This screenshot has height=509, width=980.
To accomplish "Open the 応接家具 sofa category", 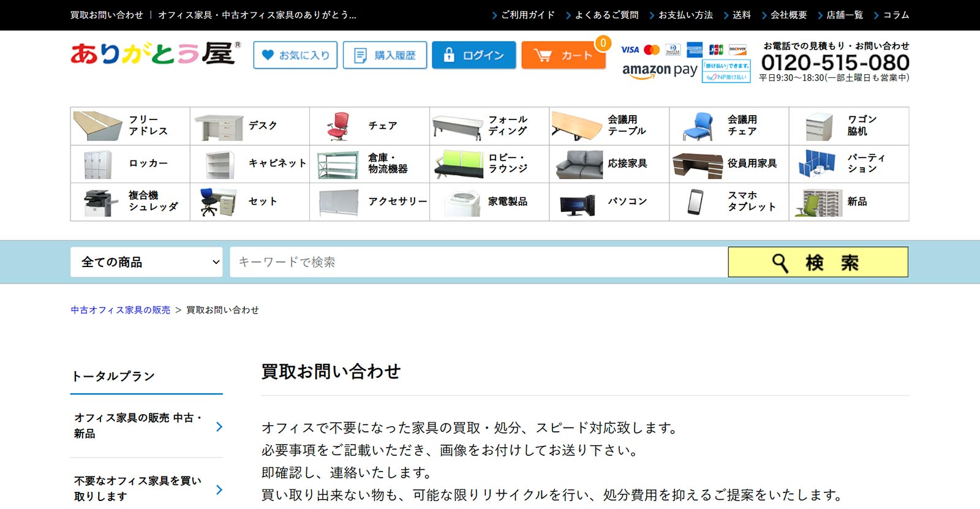I will pos(609,164).
